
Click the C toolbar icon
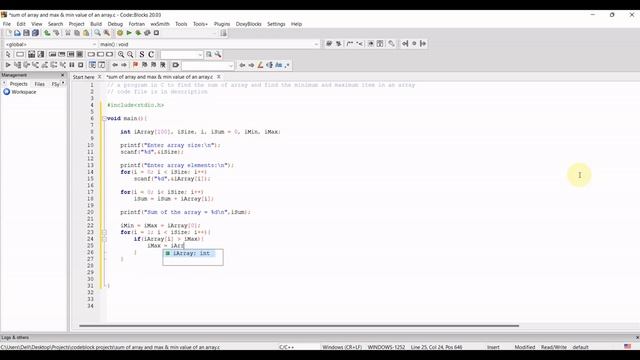pyautogui.click(x=151, y=54)
